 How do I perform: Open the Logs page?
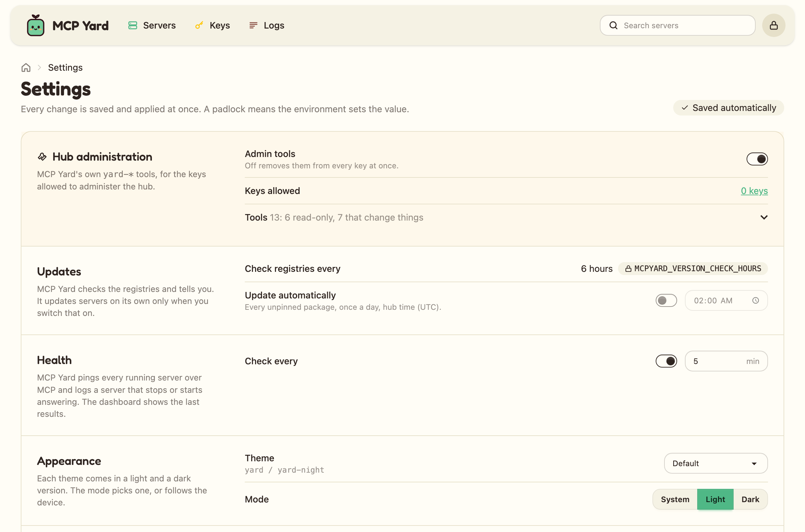pyautogui.click(x=267, y=25)
